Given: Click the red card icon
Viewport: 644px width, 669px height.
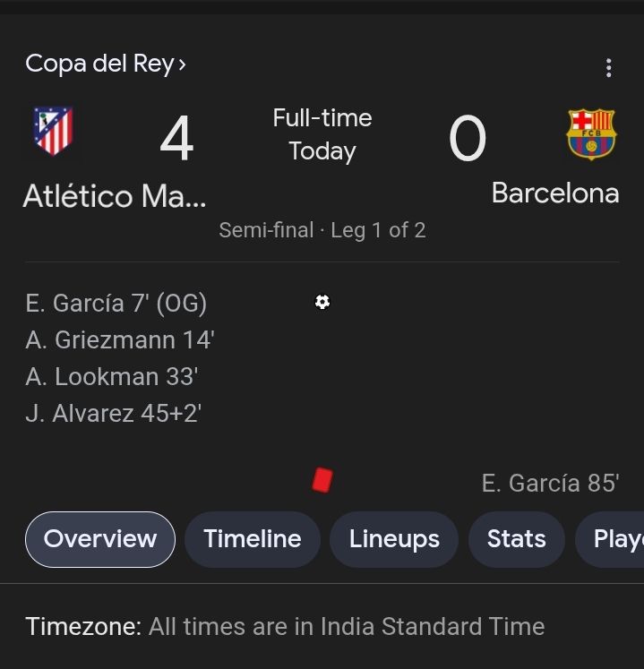Looking at the screenshot, I should 322,481.
